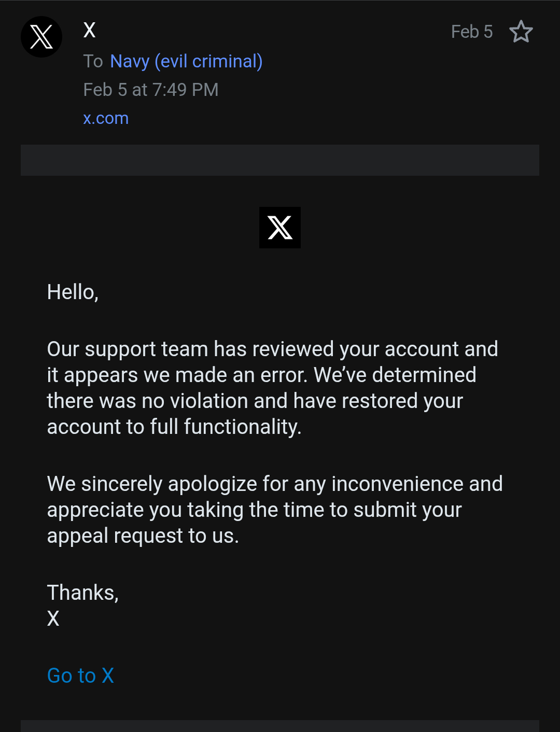Screen dimensions: 560x732
Task: Click the X signature below Thanks
Action: pos(53,618)
